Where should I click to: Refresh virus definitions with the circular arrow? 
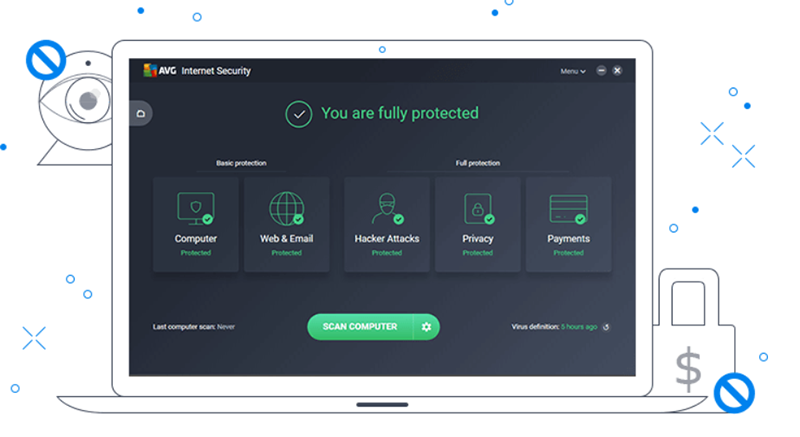[606, 327]
